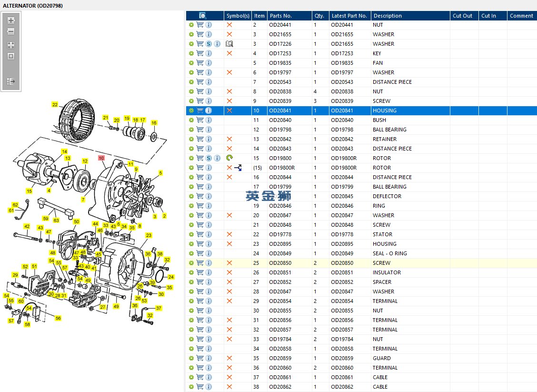Select the TERMINAL OD20858 description
The height and width of the screenshot is (392, 537).
click(385, 349)
